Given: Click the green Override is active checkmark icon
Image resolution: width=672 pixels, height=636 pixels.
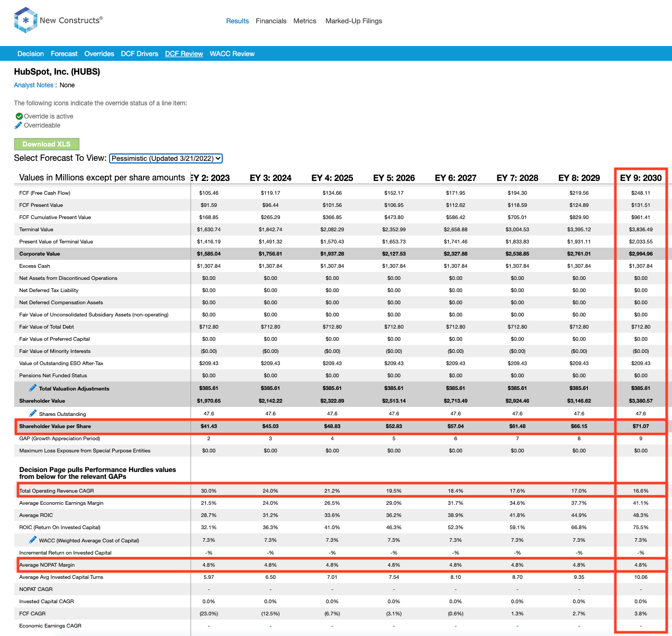Looking at the screenshot, I should coord(19,116).
